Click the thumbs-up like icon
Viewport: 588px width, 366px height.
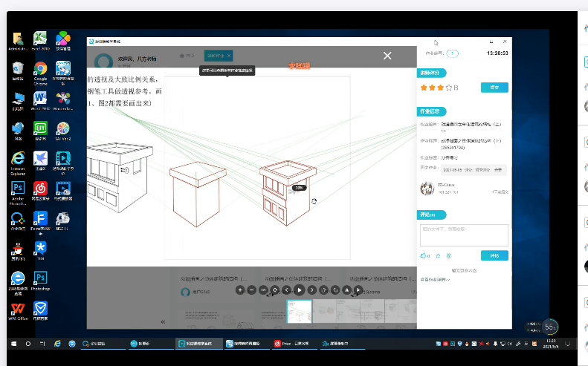coord(424,255)
